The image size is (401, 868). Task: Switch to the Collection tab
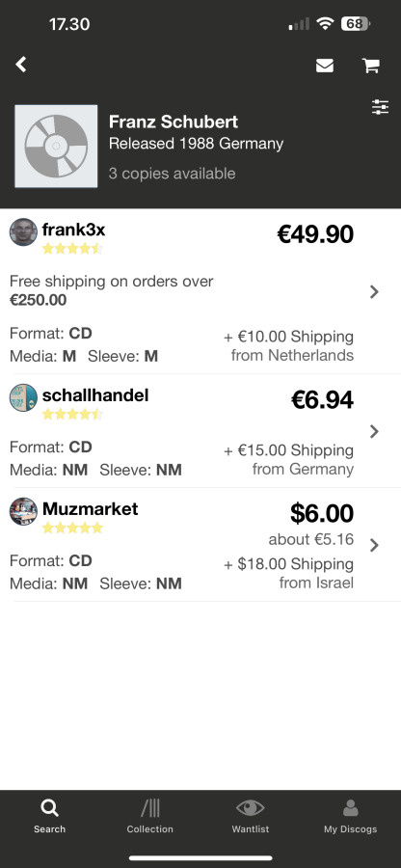pyautogui.click(x=149, y=816)
